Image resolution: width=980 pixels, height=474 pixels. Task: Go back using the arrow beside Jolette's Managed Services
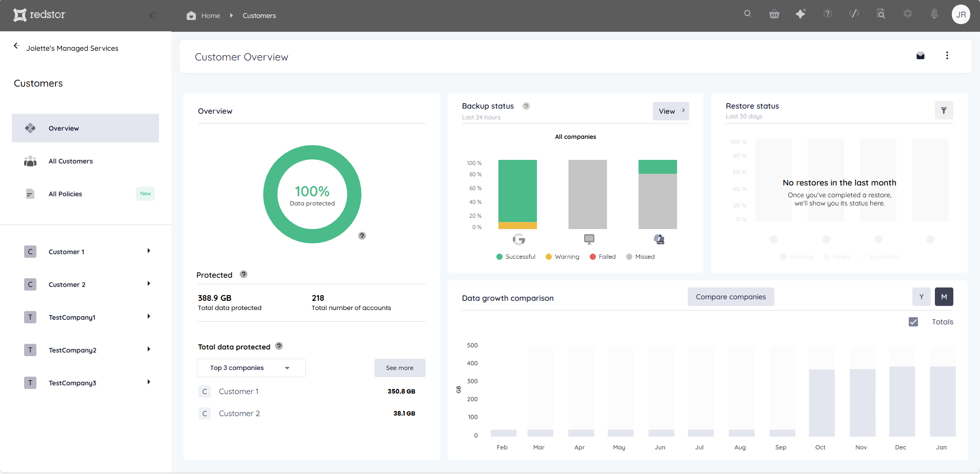click(x=16, y=46)
